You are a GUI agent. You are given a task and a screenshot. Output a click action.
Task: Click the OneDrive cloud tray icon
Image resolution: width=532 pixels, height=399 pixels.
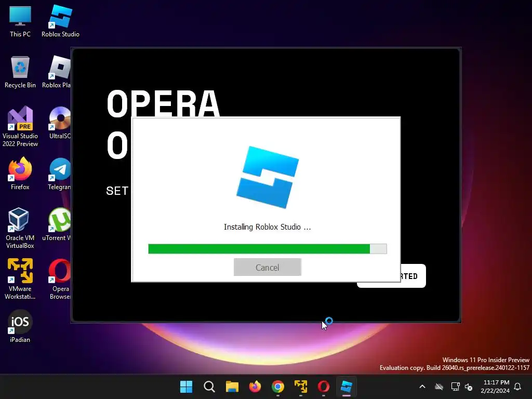click(x=439, y=387)
